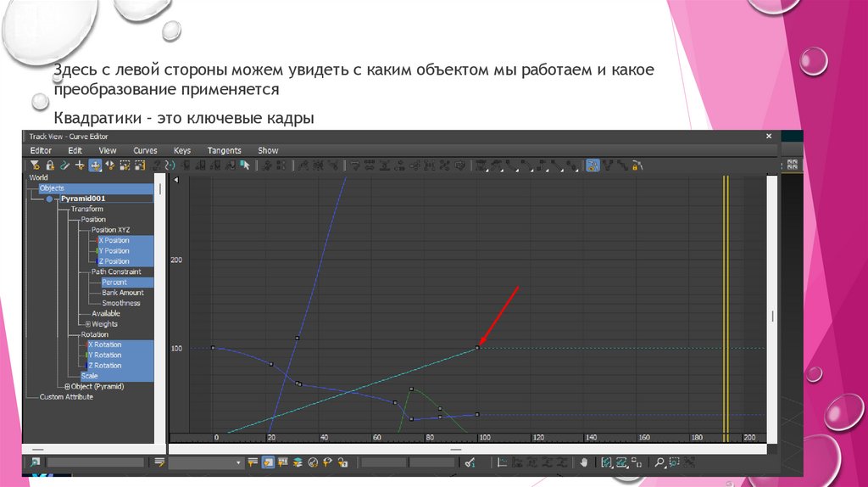
Task: Toggle the highlighted tangent lock button
Action: (x=593, y=165)
